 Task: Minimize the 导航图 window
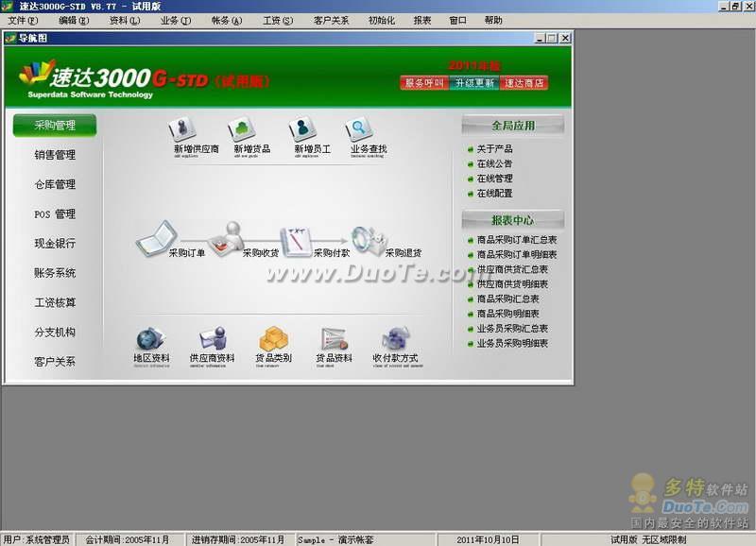[x=541, y=38]
